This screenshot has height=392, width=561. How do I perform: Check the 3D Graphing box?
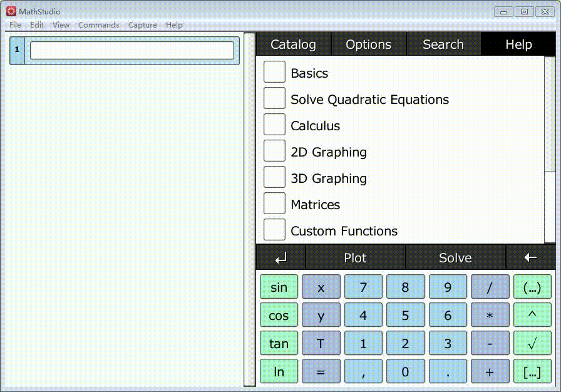click(x=274, y=177)
